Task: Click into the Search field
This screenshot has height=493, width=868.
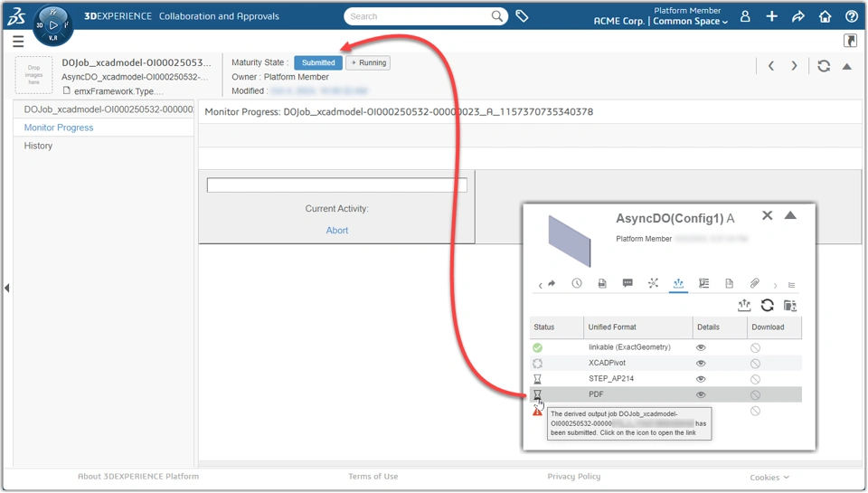Action: pyautogui.click(x=420, y=16)
